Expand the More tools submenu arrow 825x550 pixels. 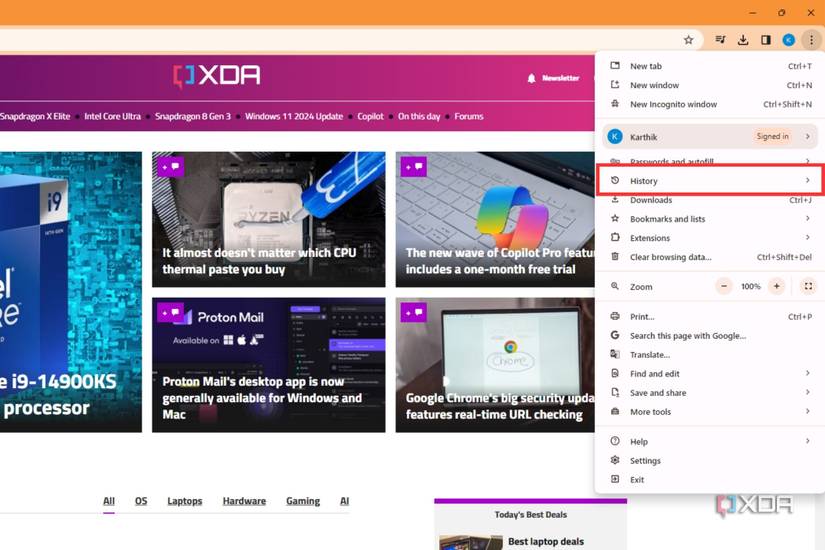tap(808, 411)
